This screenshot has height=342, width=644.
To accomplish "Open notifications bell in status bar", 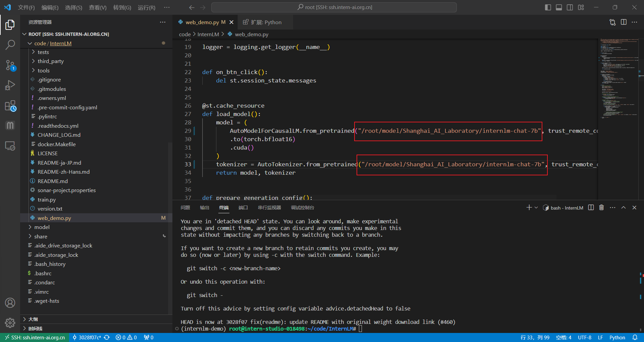I will point(635,337).
